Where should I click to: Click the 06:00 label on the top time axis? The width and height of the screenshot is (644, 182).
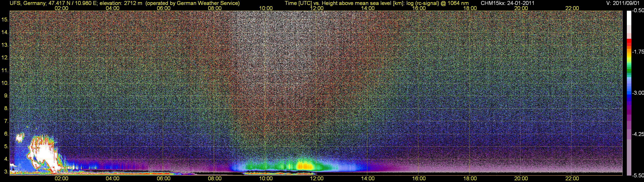pyautogui.click(x=164, y=8)
